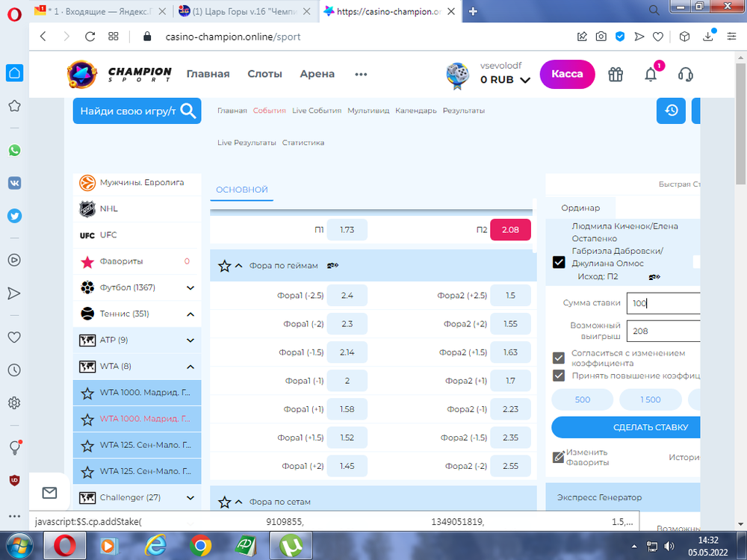The image size is (747, 560).
Task: Open support headset icon
Action: point(686,74)
